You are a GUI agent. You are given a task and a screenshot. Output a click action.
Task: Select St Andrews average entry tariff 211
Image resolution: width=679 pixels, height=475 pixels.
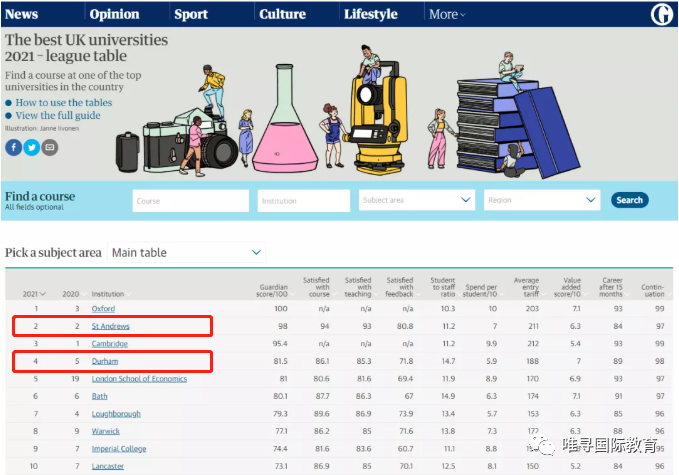(534, 326)
